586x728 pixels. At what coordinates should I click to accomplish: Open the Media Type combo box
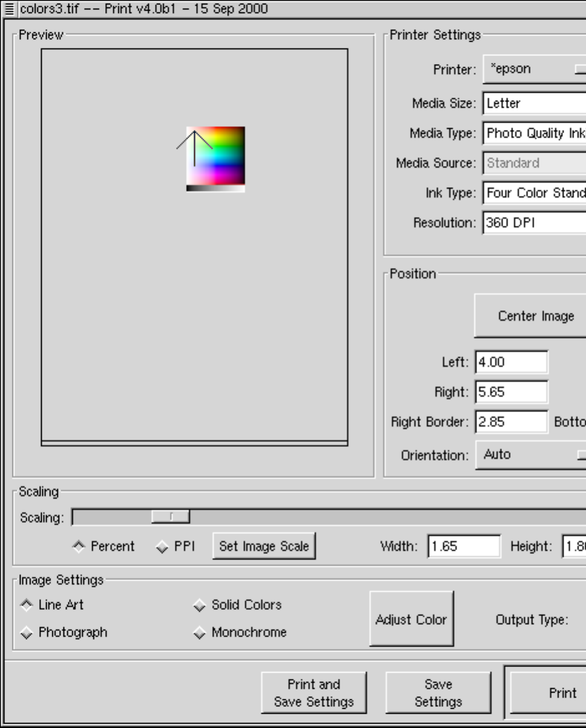click(x=534, y=133)
